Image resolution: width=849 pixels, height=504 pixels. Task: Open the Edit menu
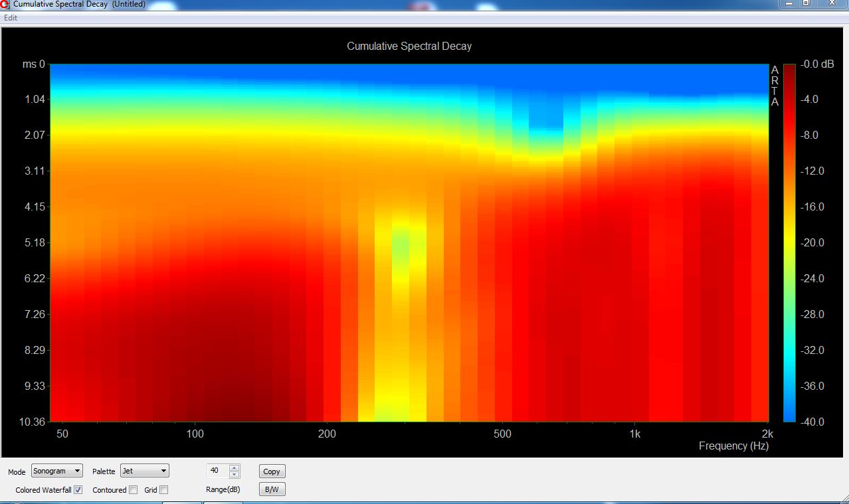[x=11, y=18]
